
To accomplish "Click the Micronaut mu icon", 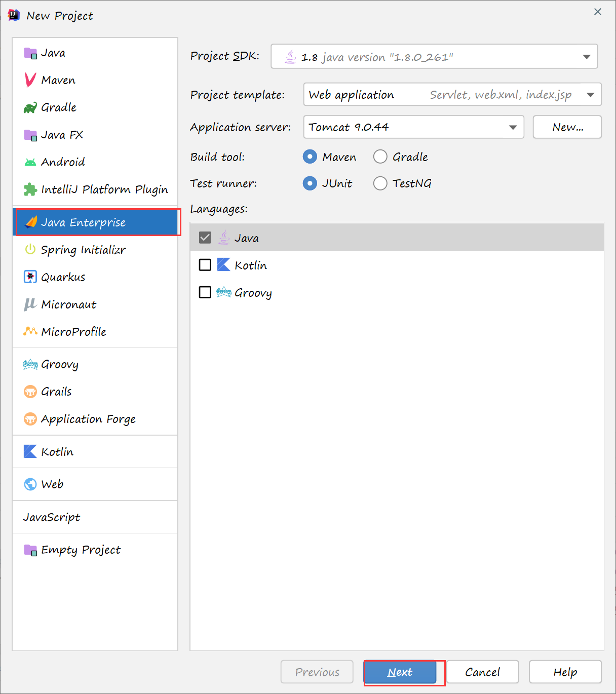I will pyautogui.click(x=30, y=304).
